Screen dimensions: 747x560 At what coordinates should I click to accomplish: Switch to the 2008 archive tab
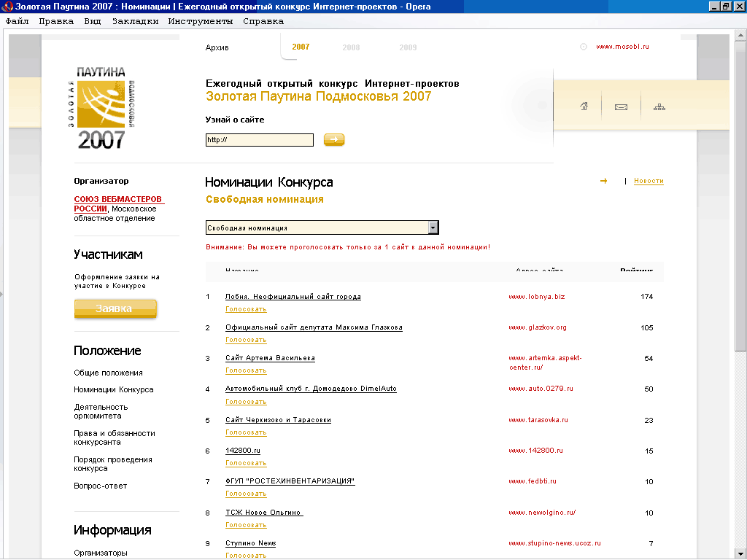(351, 47)
